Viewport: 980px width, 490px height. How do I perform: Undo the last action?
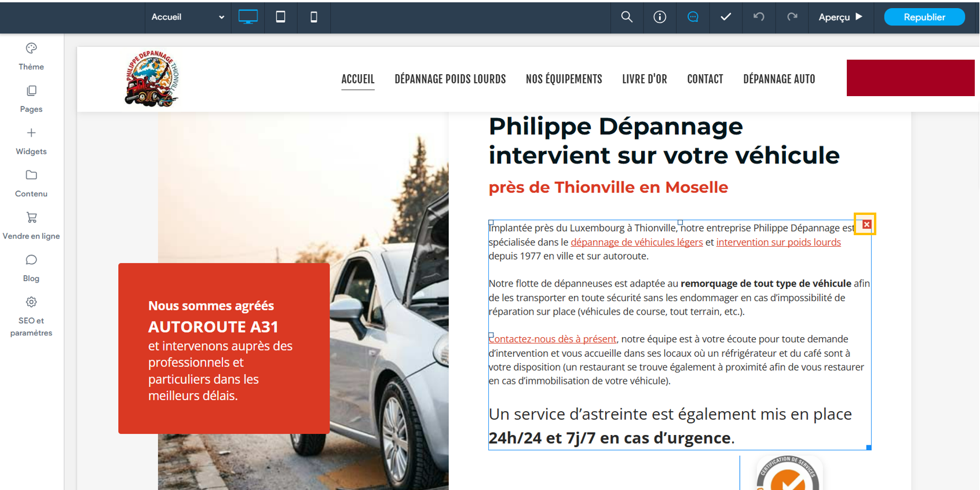[x=759, y=17]
